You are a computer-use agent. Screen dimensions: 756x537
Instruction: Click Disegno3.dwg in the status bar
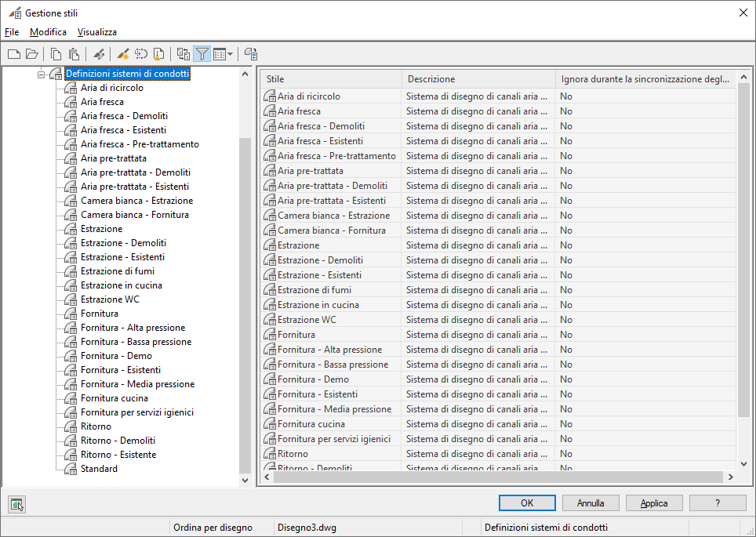307,528
